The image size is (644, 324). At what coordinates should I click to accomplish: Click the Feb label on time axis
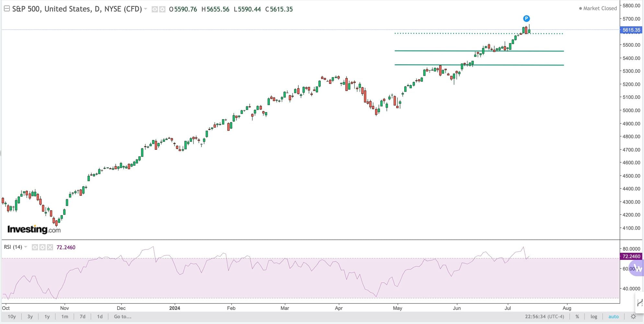tap(231, 308)
